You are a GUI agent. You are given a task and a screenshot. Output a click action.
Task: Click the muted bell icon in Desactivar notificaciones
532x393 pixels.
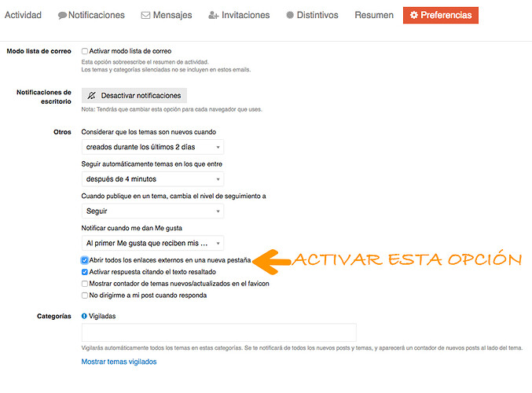tap(92, 96)
